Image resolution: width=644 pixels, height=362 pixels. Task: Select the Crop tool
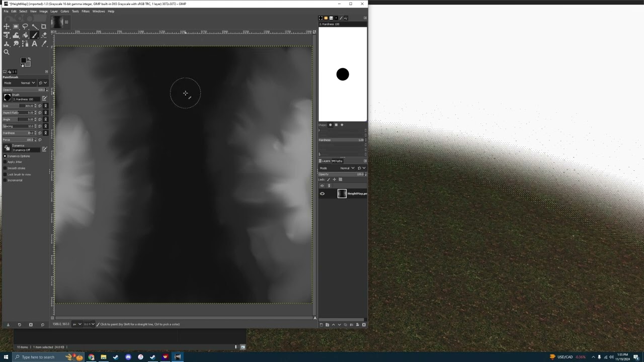(x=44, y=27)
